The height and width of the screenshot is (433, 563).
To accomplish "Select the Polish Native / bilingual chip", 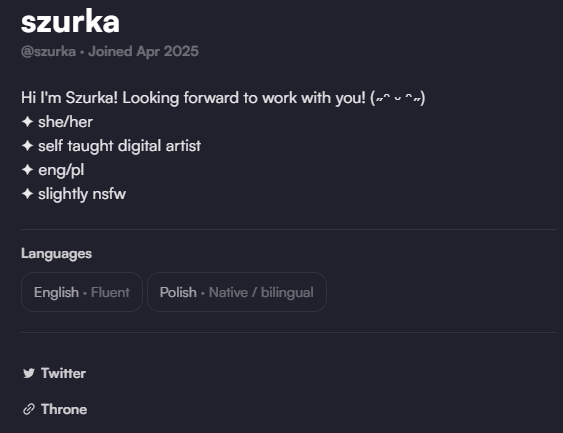I will [x=237, y=292].
